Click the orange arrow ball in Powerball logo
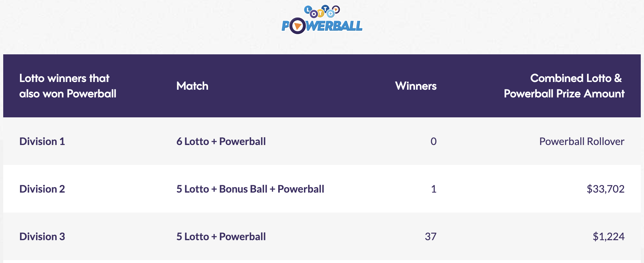The height and width of the screenshot is (263, 644). click(x=298, y=26)
